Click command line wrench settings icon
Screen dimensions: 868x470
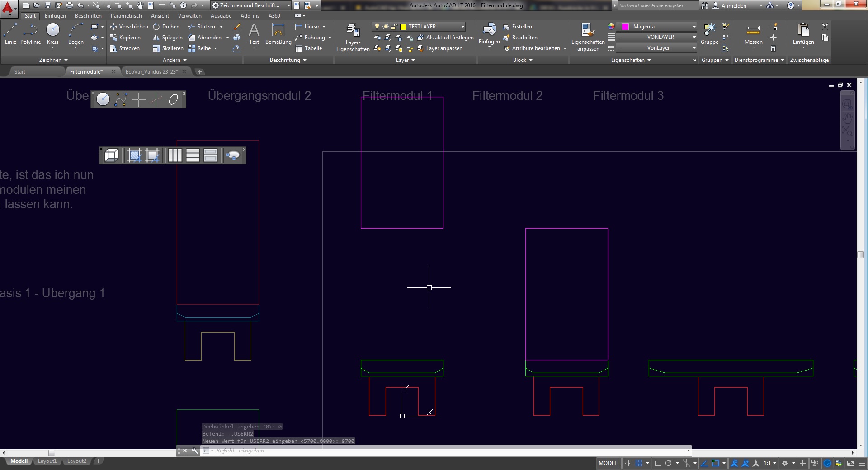coord(195,451)
